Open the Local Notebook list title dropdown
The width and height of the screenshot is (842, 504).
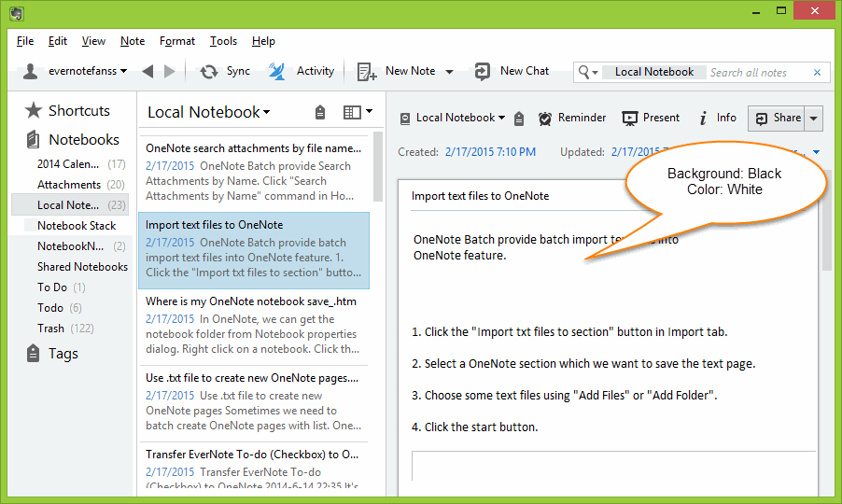[266, 112]
